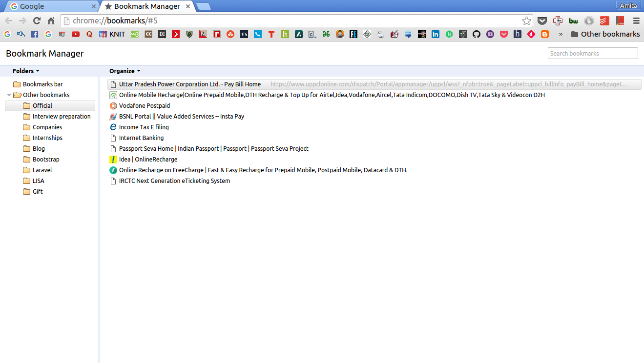Image resolution: width=644 pixels, height=363 pixels.
Task: Click the Search bookmarks input field
Action: click(x=592, y=54)
